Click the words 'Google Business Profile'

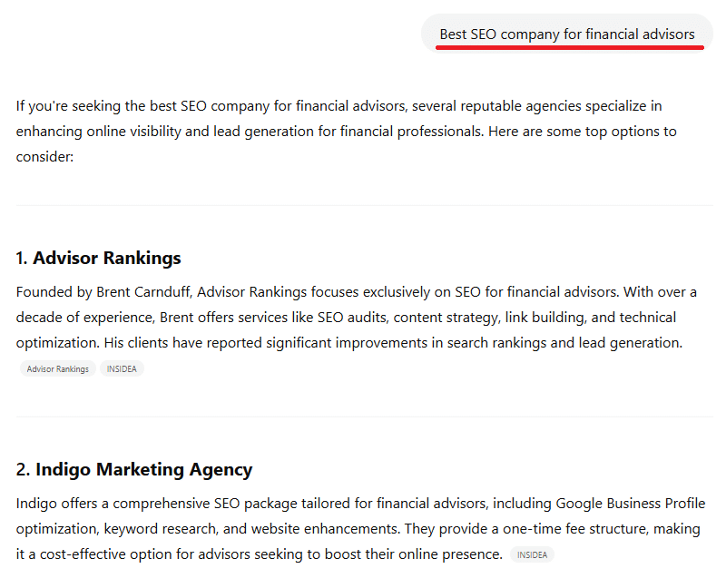[630, 504]
